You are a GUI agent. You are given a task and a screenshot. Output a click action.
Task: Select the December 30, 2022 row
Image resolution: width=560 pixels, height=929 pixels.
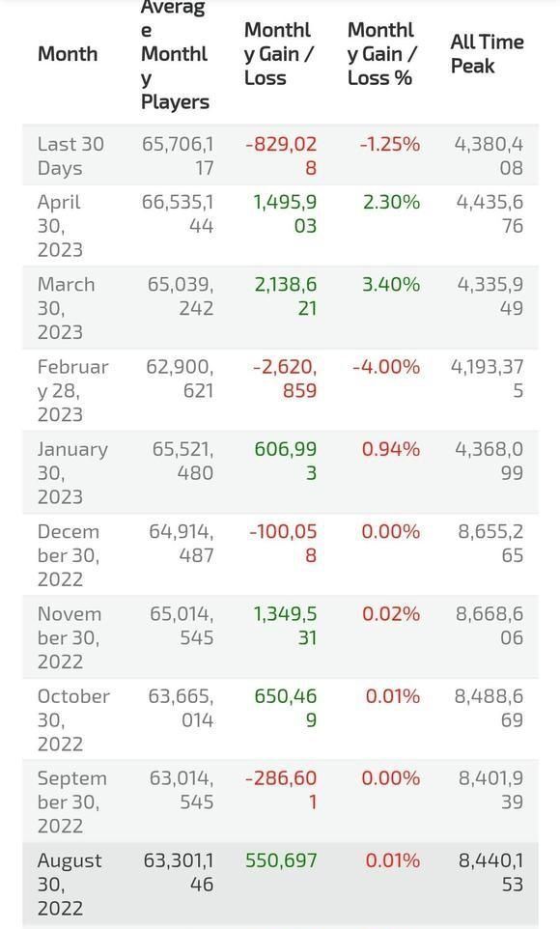[x=280, y=555]
